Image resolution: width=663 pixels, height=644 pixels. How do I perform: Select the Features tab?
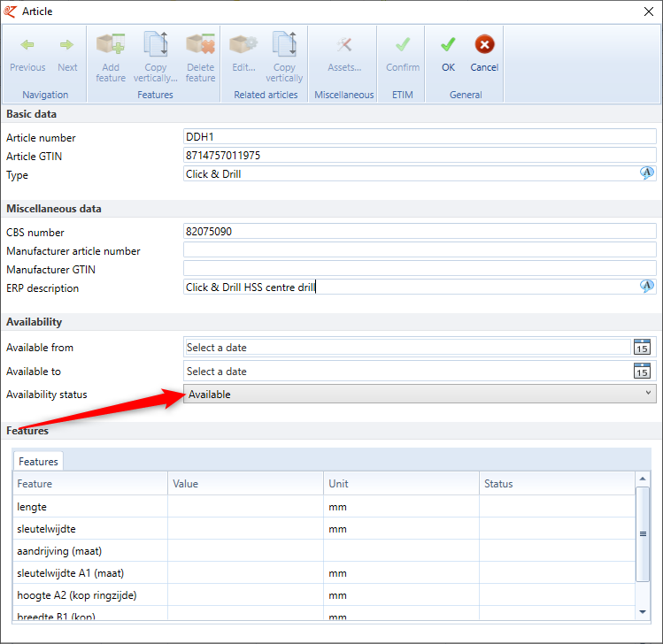click(x=38, y=462)
